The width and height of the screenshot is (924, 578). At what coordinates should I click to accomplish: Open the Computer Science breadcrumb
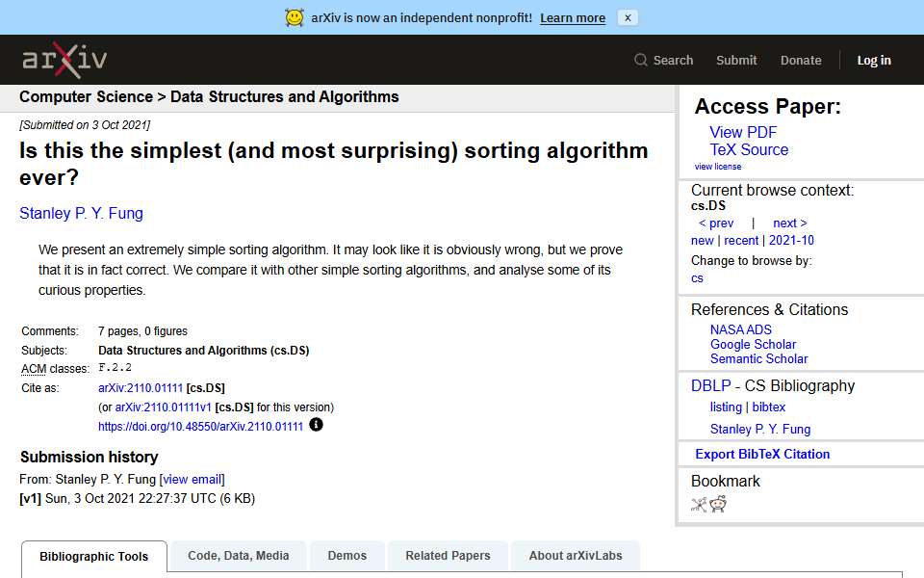(86, 96)
